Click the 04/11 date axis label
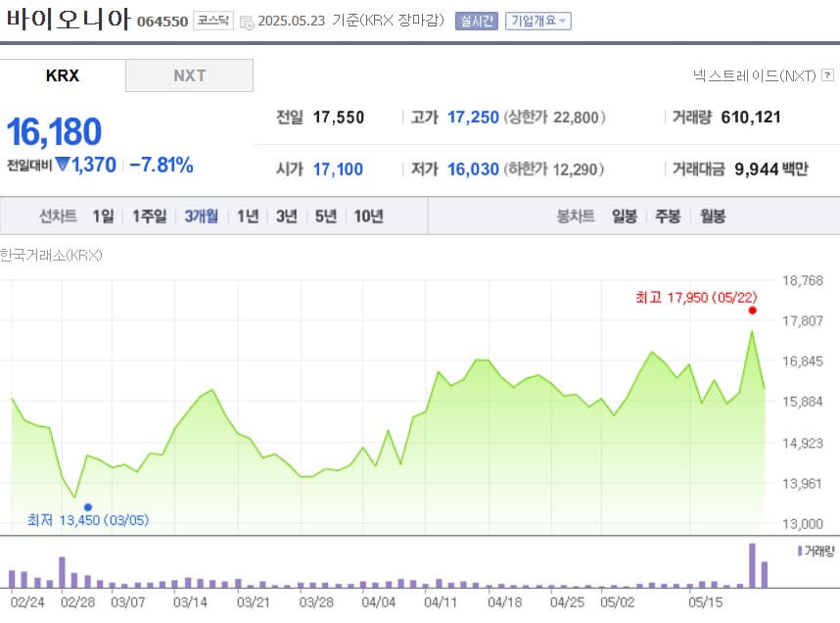The image size is (840, 623). coord(441,602)
